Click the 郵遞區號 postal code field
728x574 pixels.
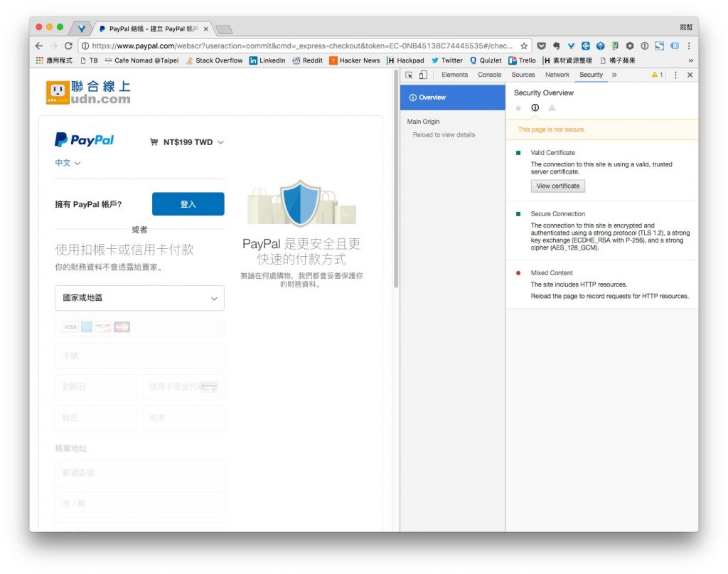[x=139, y=473]
